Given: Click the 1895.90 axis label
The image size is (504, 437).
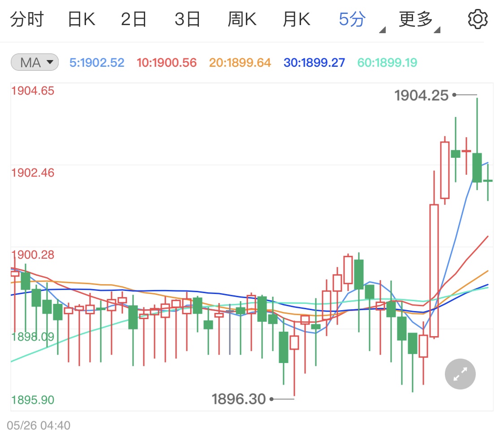Looking at the screenshot, I should click(x=33, y=400).
